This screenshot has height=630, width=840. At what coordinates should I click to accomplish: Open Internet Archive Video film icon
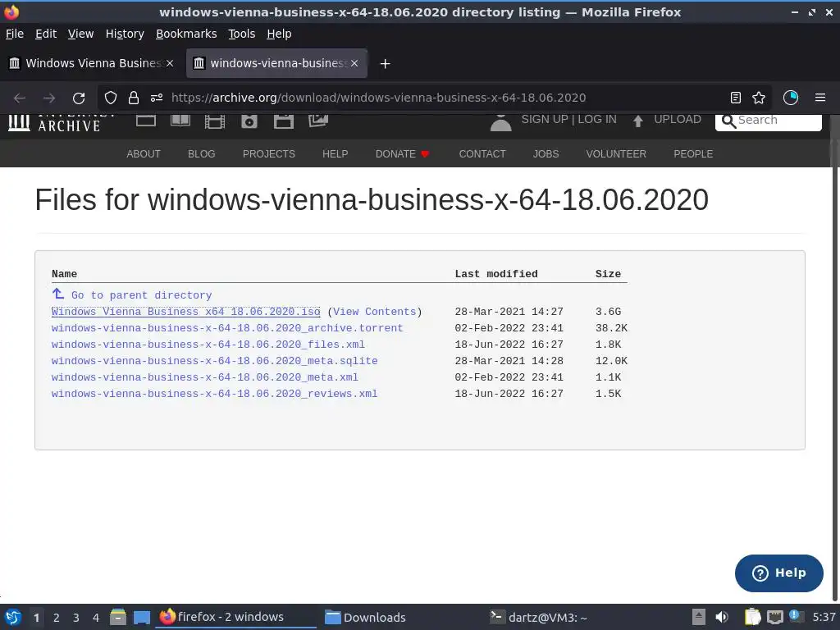pyautogui.click(x=215, y=121)
